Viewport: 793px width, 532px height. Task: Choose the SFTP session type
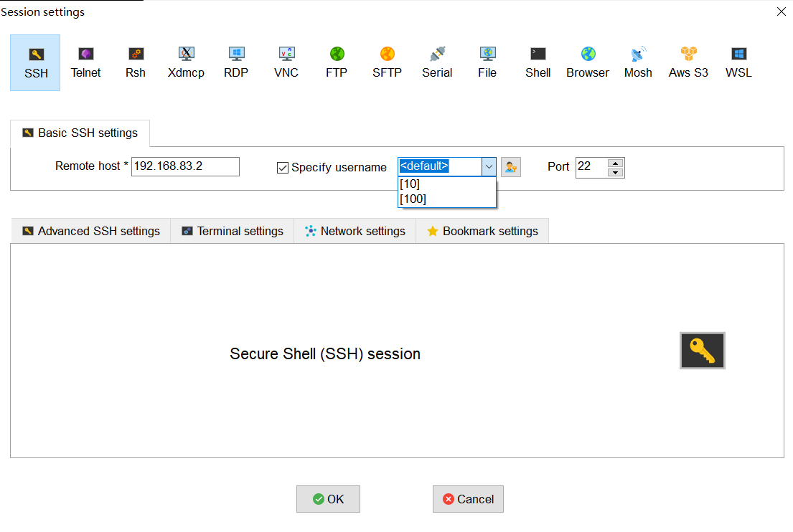(x=387, y=62)
